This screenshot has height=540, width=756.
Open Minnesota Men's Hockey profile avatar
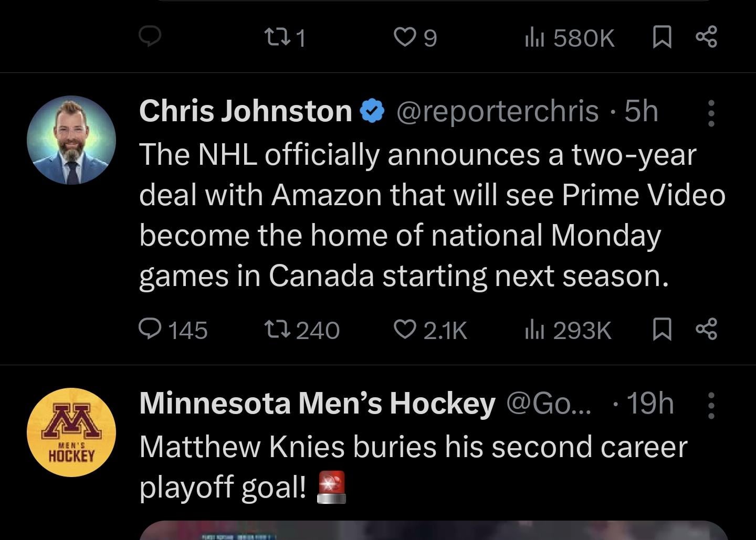coord(71,432)
